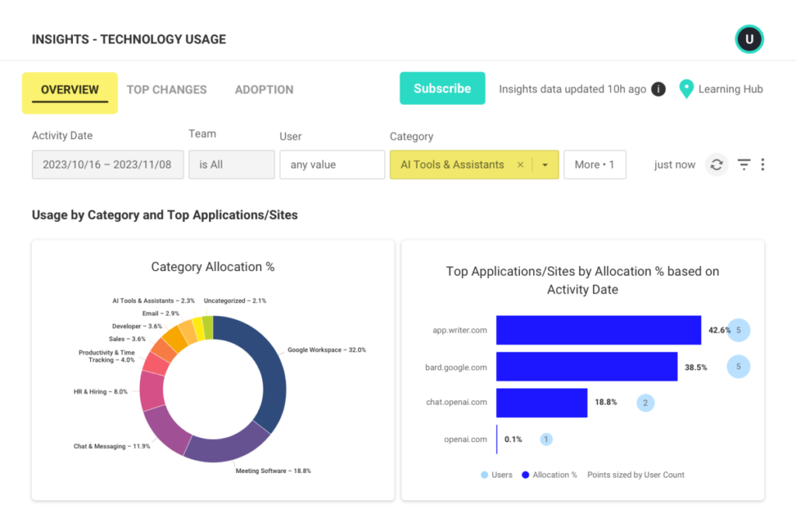The width and height of the screenshot is (796, 532).
Task: Click the info icon beside the update notice
Action: (657, 89)
